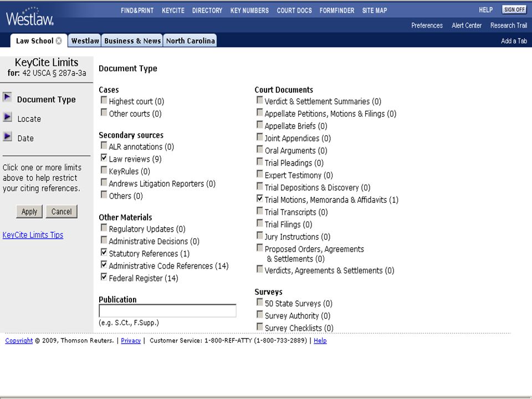The width and height of the screenshot is (532, 399).
Task: Switch to the North Carolina tab
Action: (190, 40)
